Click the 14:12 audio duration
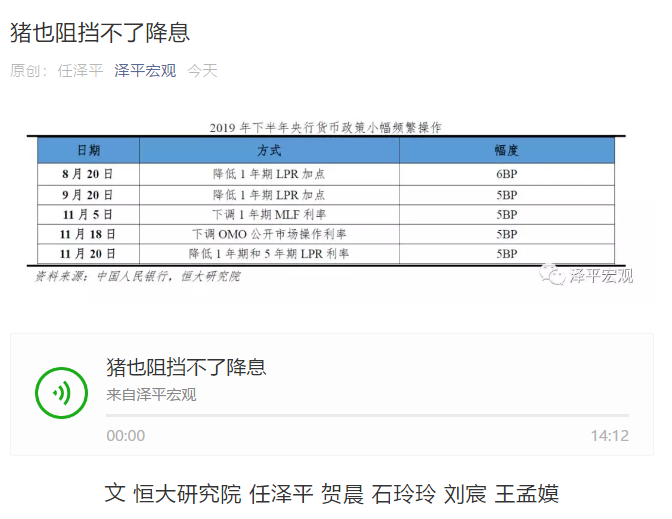The image size is (672, 519). 610,436
